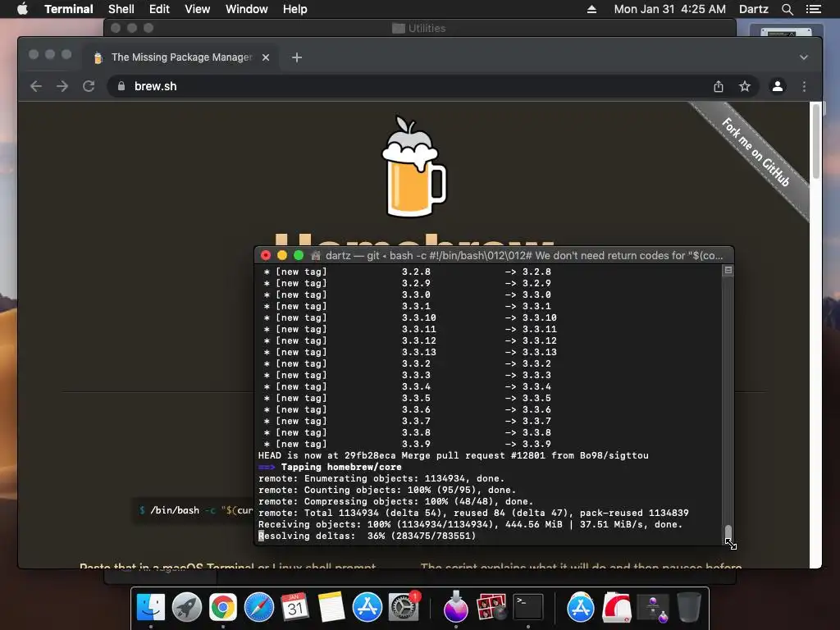Open Calendar from the Dock
Image resolution: width=840 pixels, height=630 pixels.
[x=295, y=607]
